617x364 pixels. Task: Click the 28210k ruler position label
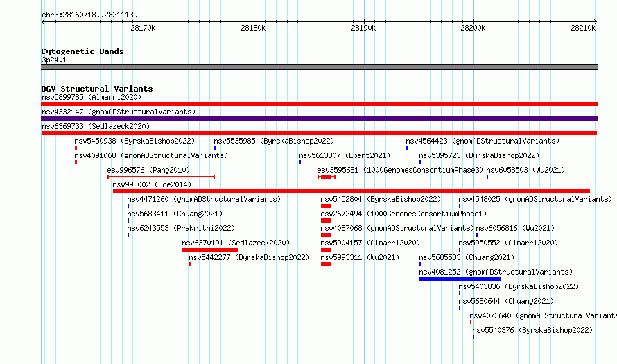click(583, 28)
